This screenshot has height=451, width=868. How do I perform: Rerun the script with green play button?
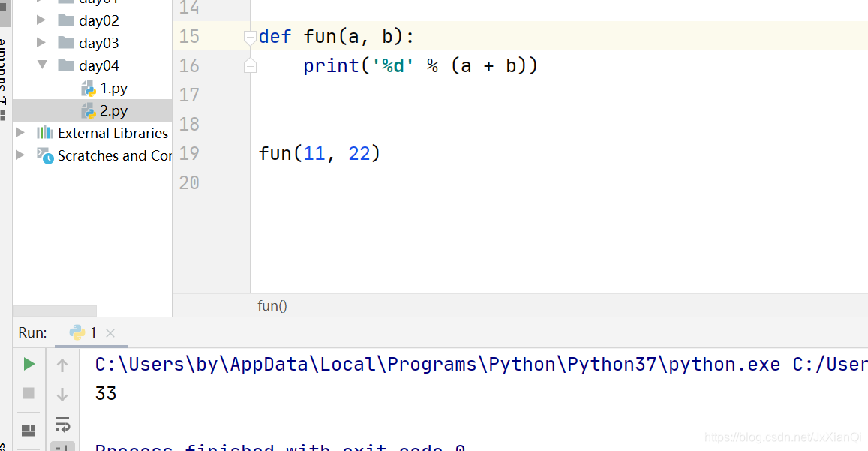29,364
